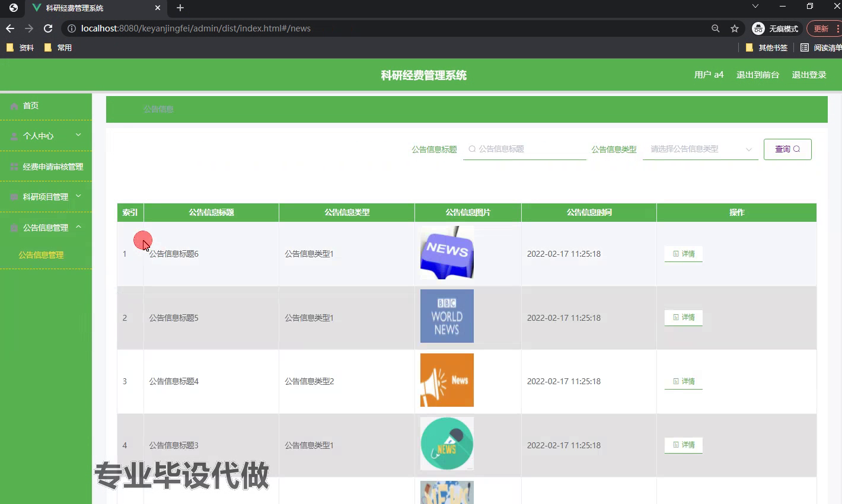842x504 pixels.
Task: Bookmark this page with the star icon
Action: (x=735, y=28)
